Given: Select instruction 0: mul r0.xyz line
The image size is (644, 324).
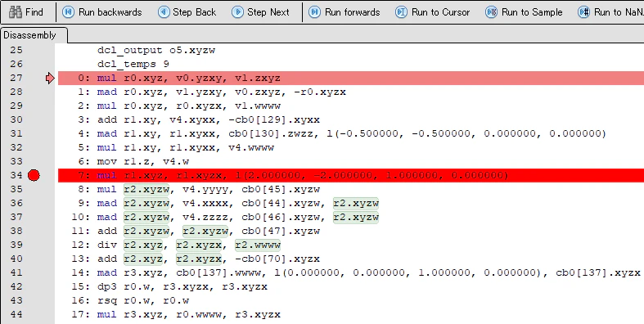Looking at the screenshot, I should [x=351, y=78].
